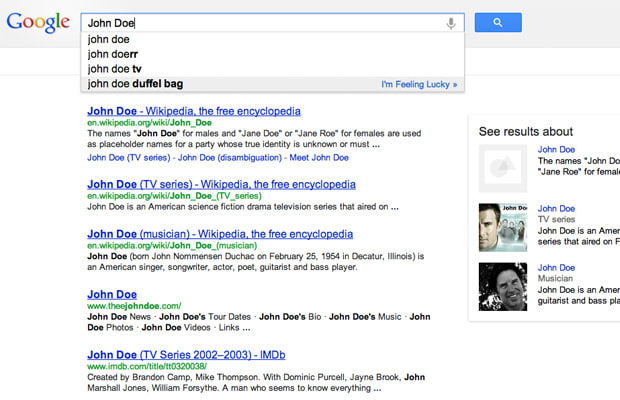Viewport: 620px width, 400px height.
Task: Click the placeholder thumbnail in See results about
Action: pos(503,168)
